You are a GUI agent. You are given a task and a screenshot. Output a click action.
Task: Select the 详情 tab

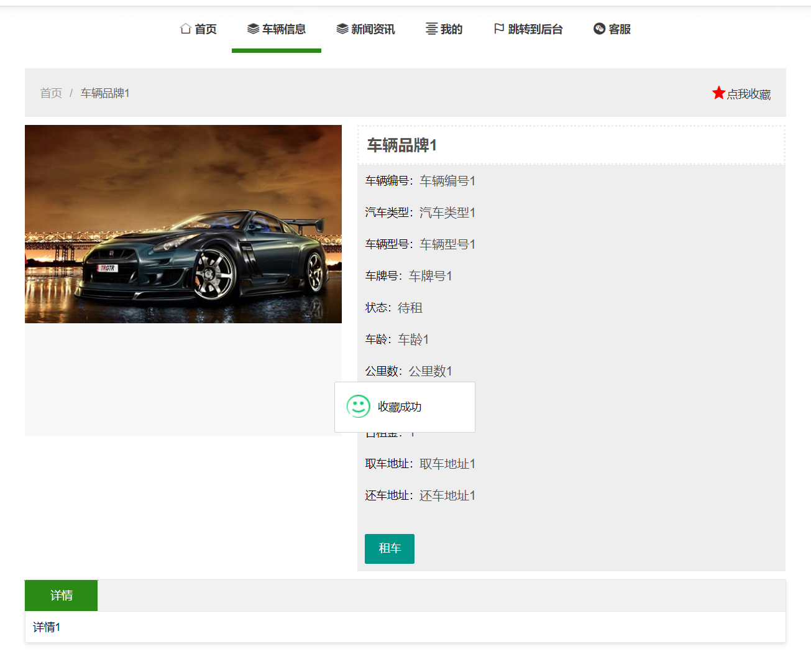pos(62,596)
